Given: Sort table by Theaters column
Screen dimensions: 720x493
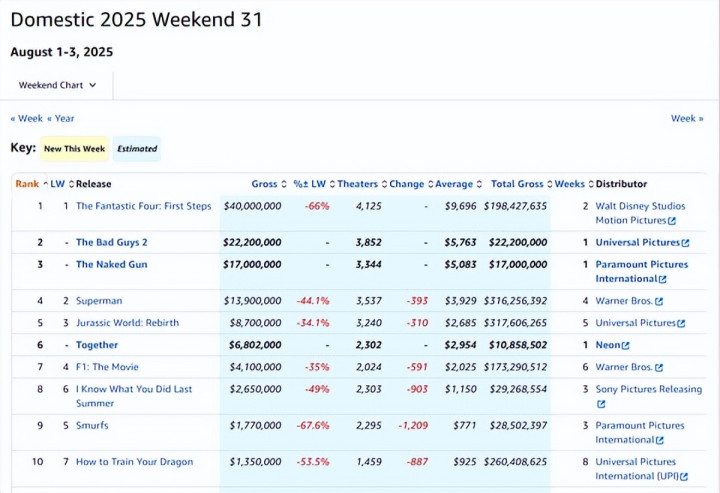Looking at the screenshot, I should [x=362, y=184].
